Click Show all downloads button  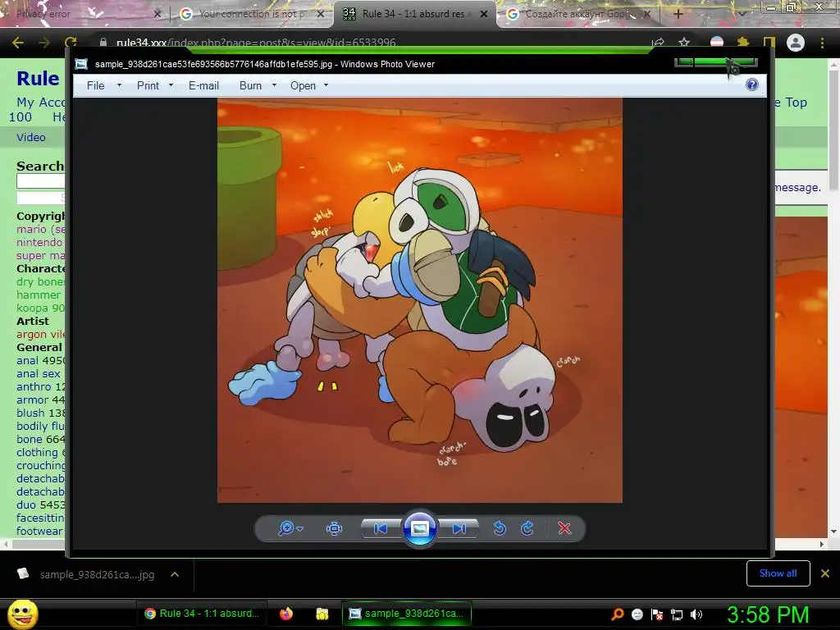[x=778, y=573]
